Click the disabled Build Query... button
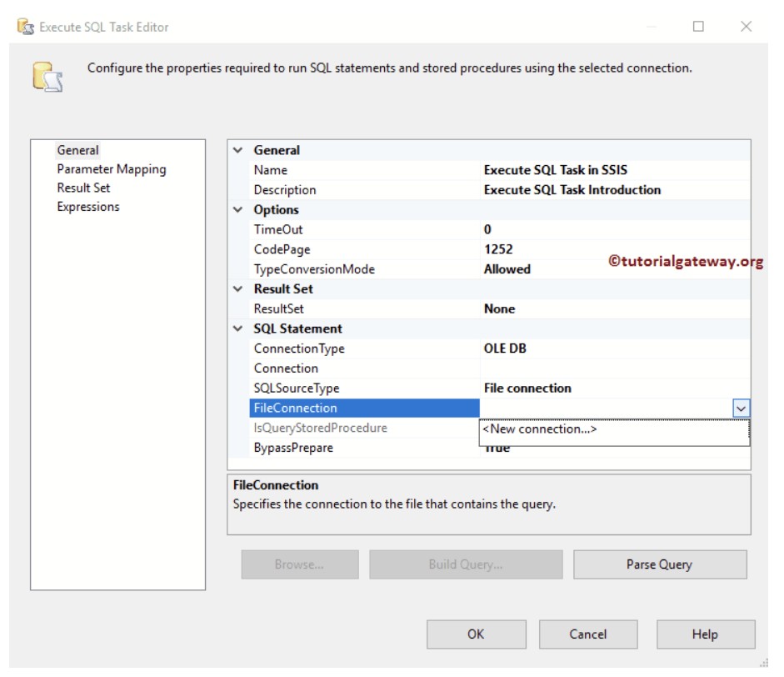The width and height of the screenshot is (784, 677). 466,564
